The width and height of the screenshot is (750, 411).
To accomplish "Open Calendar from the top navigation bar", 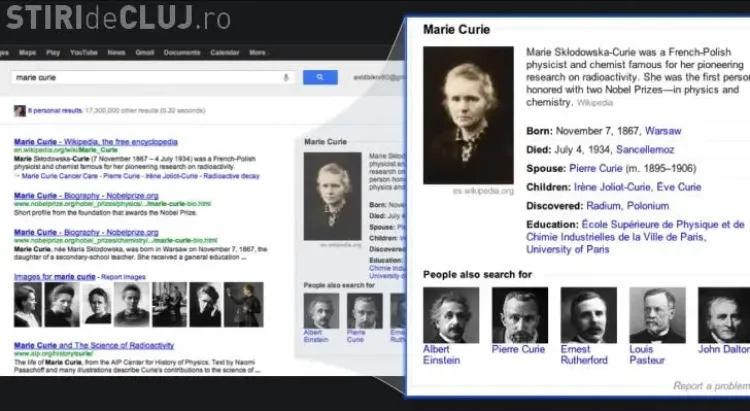I will 224,52.
